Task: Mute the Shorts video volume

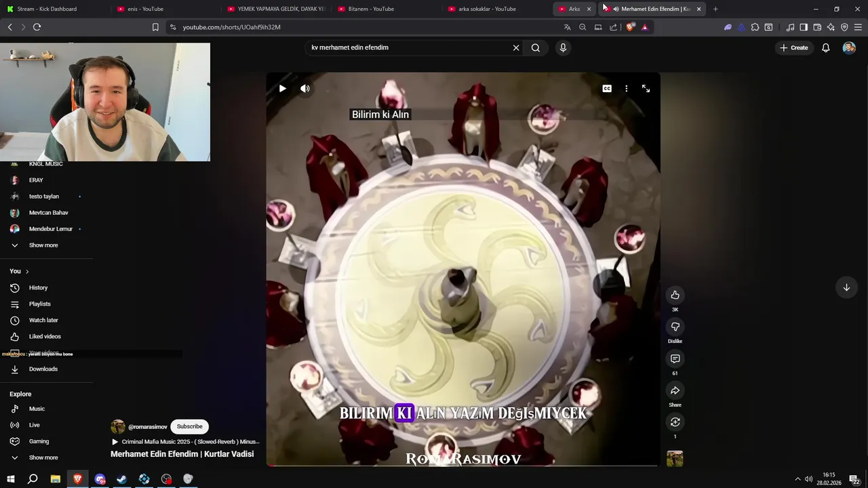Action: 305,89
